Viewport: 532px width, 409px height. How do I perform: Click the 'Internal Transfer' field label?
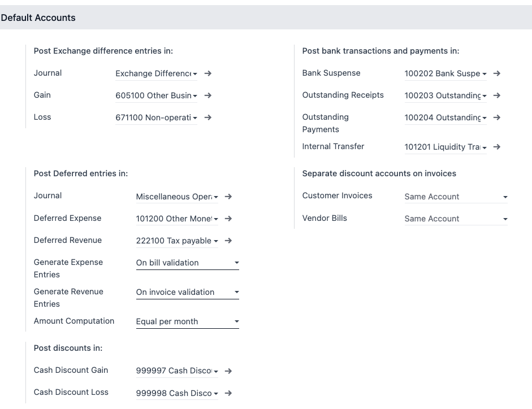click(x=333, y=146)
